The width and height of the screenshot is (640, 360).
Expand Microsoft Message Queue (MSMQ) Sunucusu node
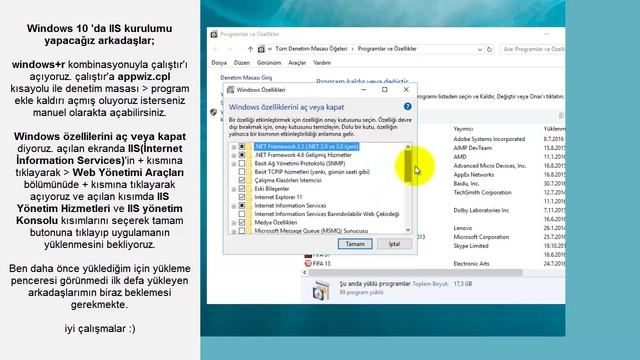234,231
